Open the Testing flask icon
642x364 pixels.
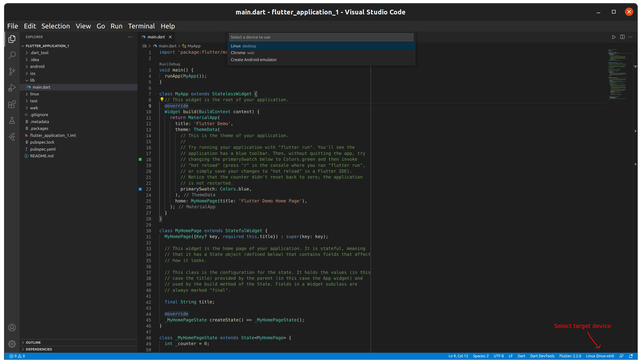(x=12, y=121)
